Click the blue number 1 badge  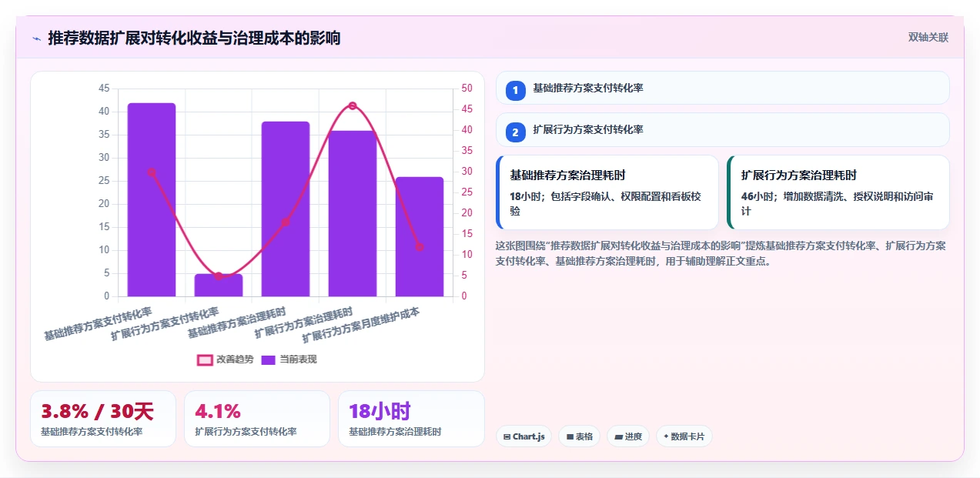point(516,90)
